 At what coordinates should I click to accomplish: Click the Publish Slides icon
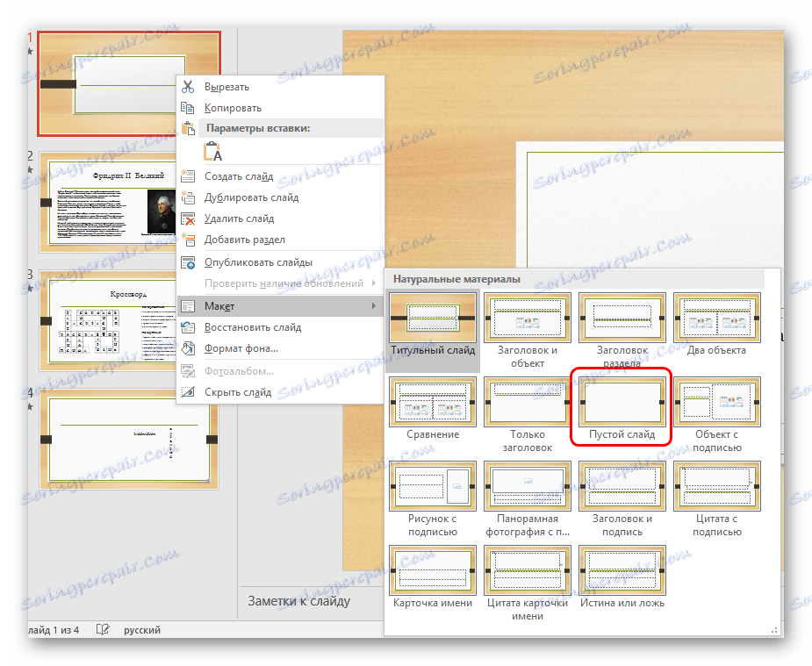[x=187, y=261]
